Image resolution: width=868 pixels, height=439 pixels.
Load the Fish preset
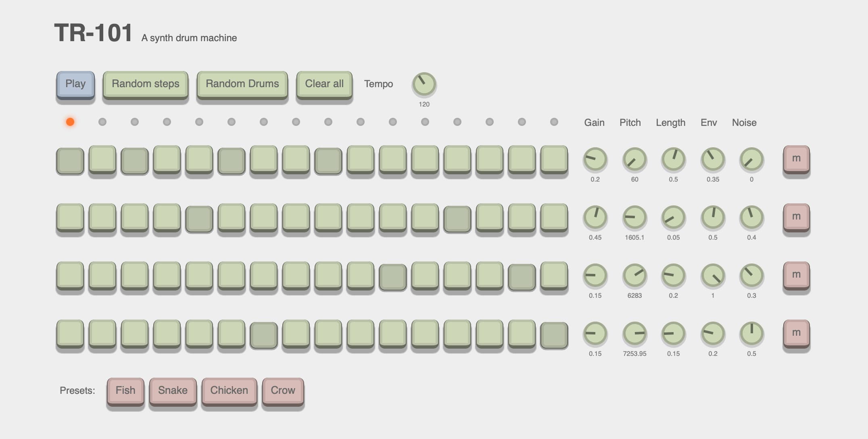[125, 391]
